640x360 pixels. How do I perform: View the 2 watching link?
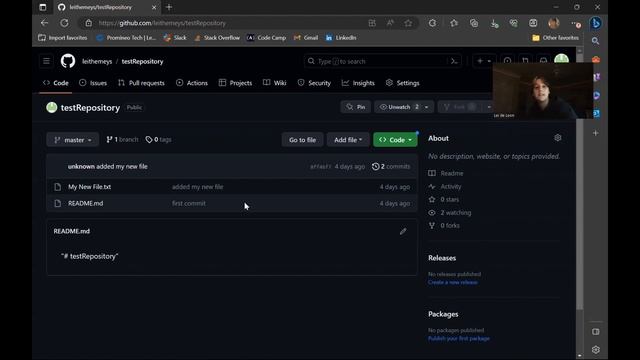(450, 213)
